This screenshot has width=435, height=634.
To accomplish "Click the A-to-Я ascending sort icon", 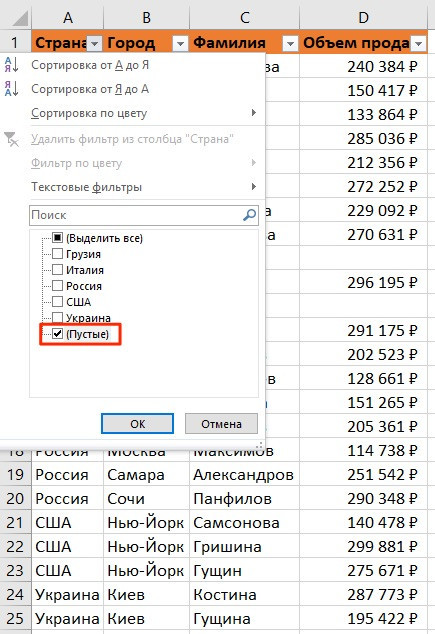I will click(x=11, y=65).
